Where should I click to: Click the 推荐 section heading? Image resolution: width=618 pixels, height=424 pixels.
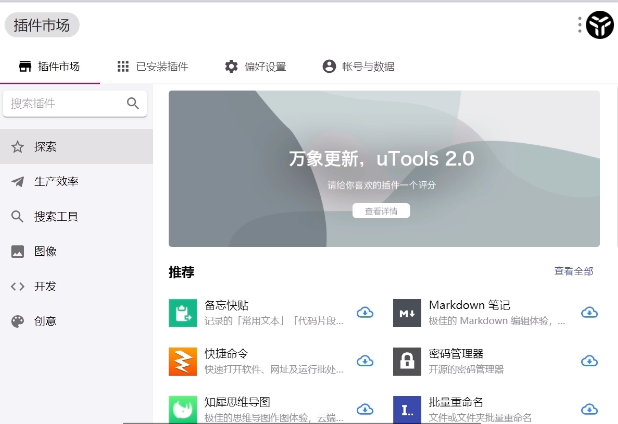tap(181, 272)
